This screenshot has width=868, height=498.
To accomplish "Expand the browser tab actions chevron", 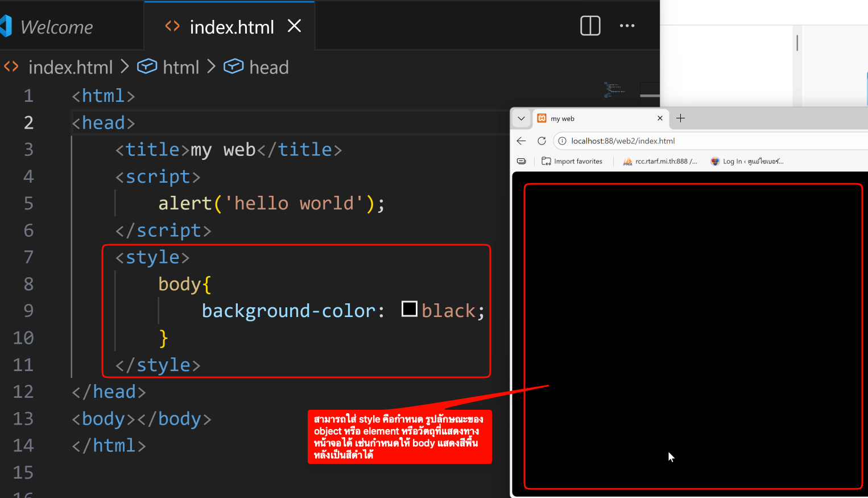I will 521,118.
